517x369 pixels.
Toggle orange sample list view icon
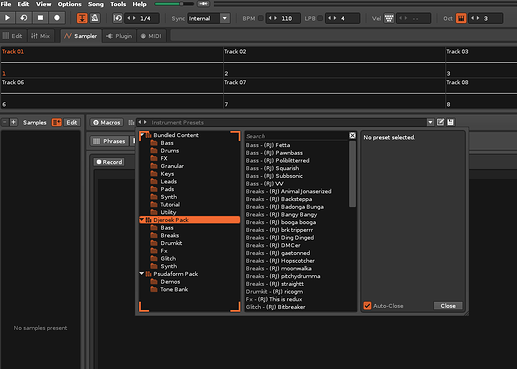click(x=56, y=122)
